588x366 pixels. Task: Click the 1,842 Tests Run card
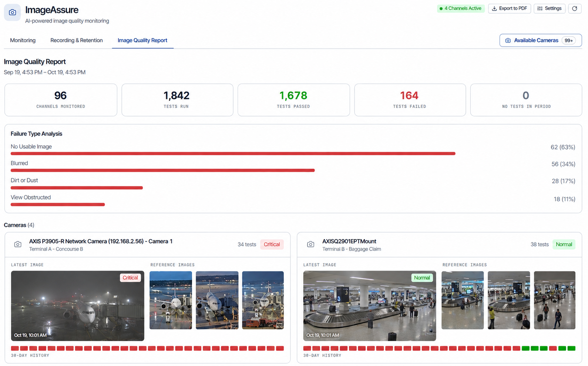pyautogui.click(x=177, y=100)
